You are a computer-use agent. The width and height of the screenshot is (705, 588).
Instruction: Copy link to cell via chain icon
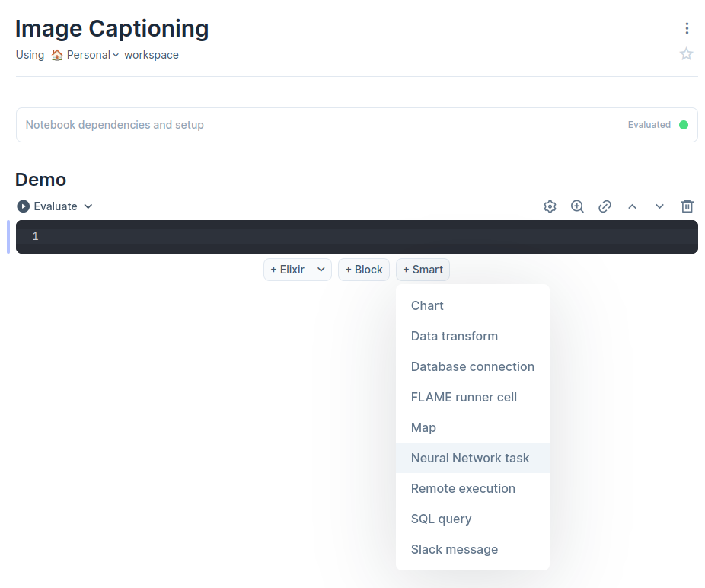tap(605, 206)
